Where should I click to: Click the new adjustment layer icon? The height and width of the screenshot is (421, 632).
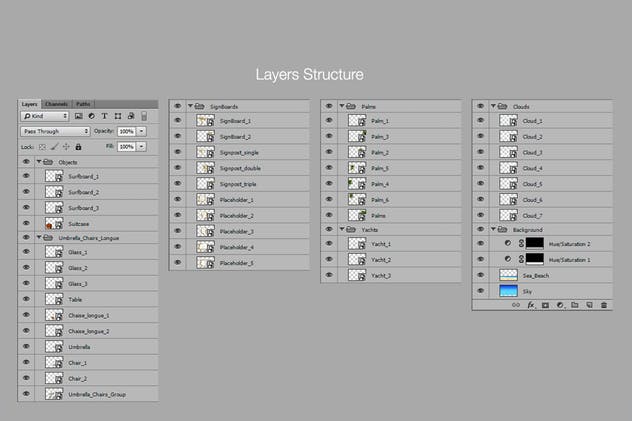tap(560, 304)
